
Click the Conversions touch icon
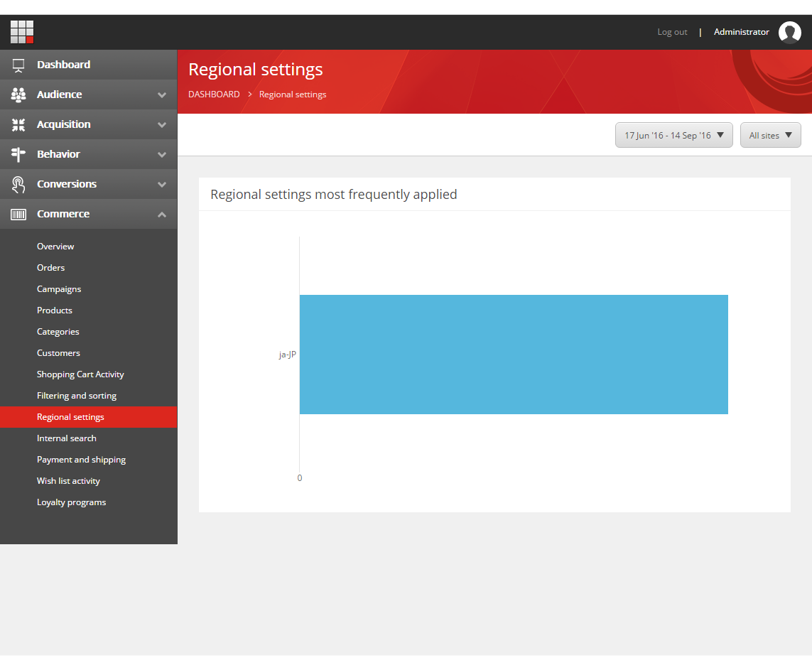click(18, 184)
